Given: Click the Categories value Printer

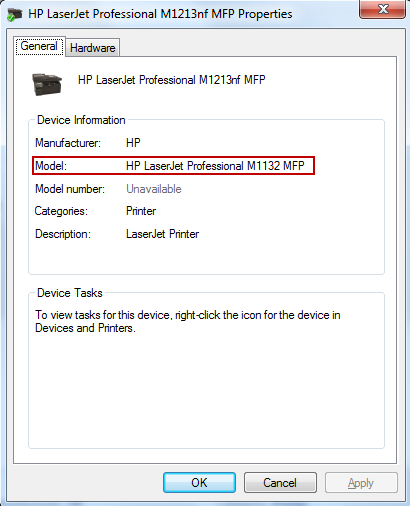Looking at the screenshot, I should point(141,211).
